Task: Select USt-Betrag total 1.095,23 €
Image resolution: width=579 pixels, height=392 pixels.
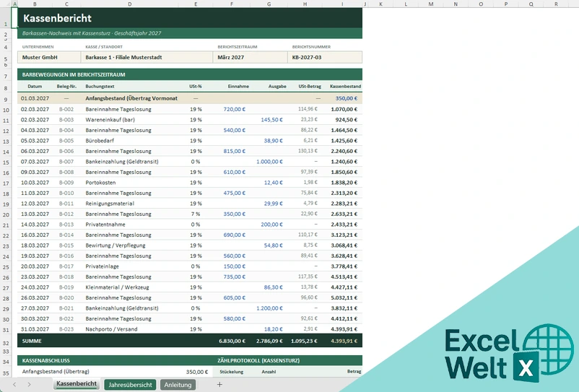Action: pos(304,341)
